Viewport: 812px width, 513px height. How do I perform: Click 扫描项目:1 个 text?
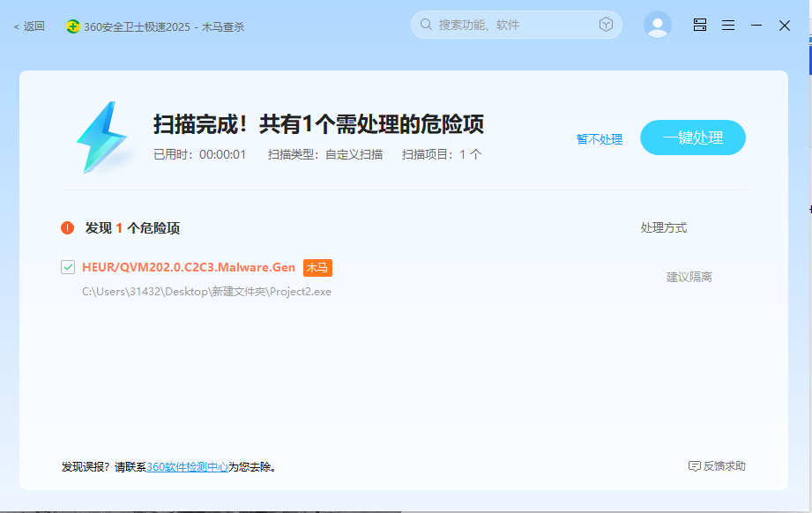pos(442,154)
